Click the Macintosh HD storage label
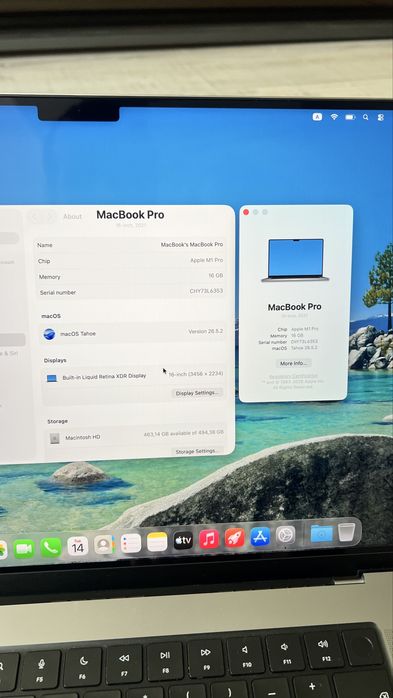The width and height of the screenshot is (393, 698). [x=83, y=438]
